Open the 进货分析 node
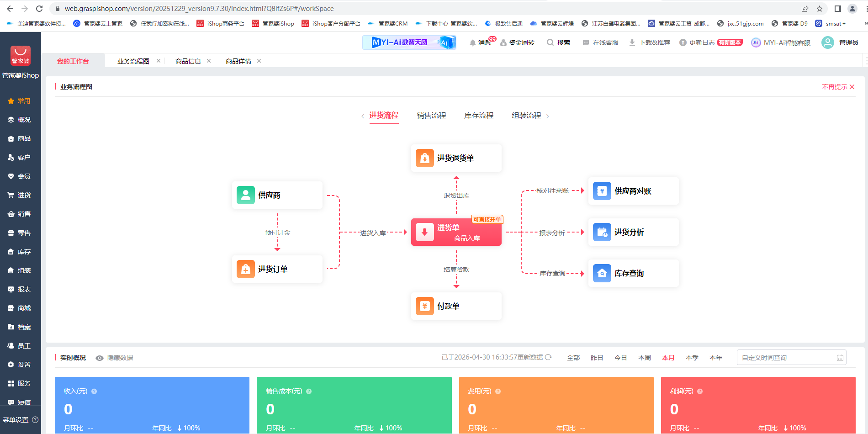The width and height of the screenshot is (868, 434). [x=633, y=232]
